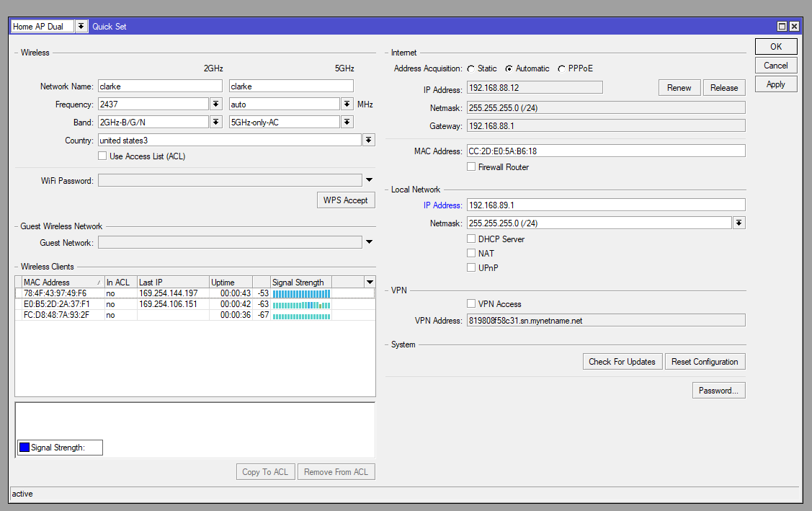This screenshot has height=511, width=812.
Task: Open the wireless clients column selector arrow
Action: click(x=370, y=282)
